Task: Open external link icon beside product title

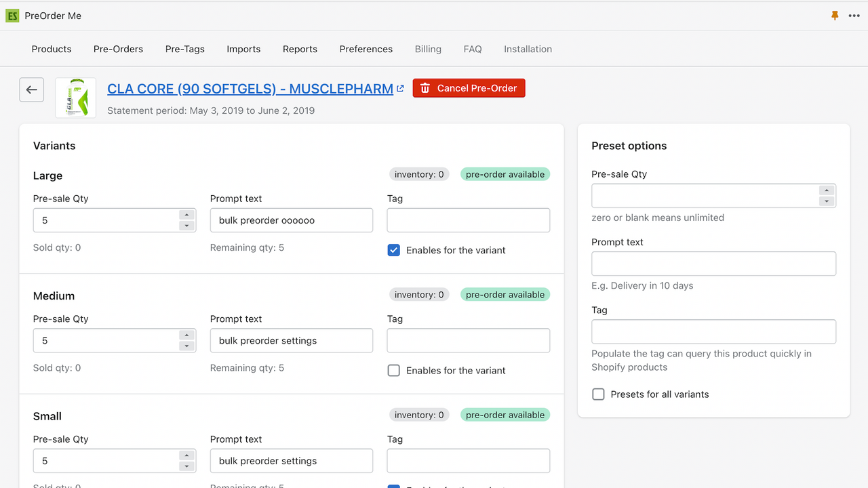Action: coord(400,88)
